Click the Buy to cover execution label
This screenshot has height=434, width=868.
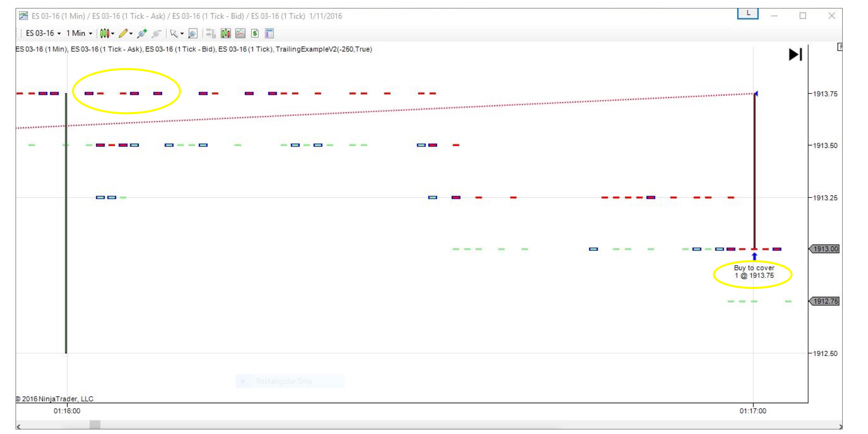pos(754,272)
